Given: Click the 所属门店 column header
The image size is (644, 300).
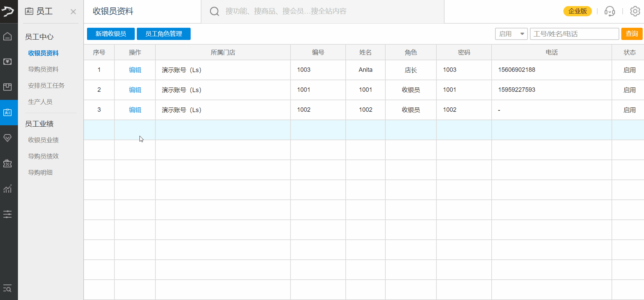Looking at the screenshot, I should [223, 52].
